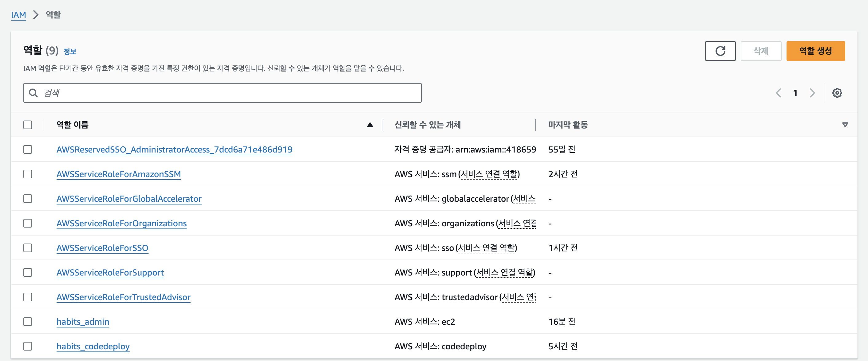
Task: Open the 정보 info link
Action: click(x=70, y=52)
